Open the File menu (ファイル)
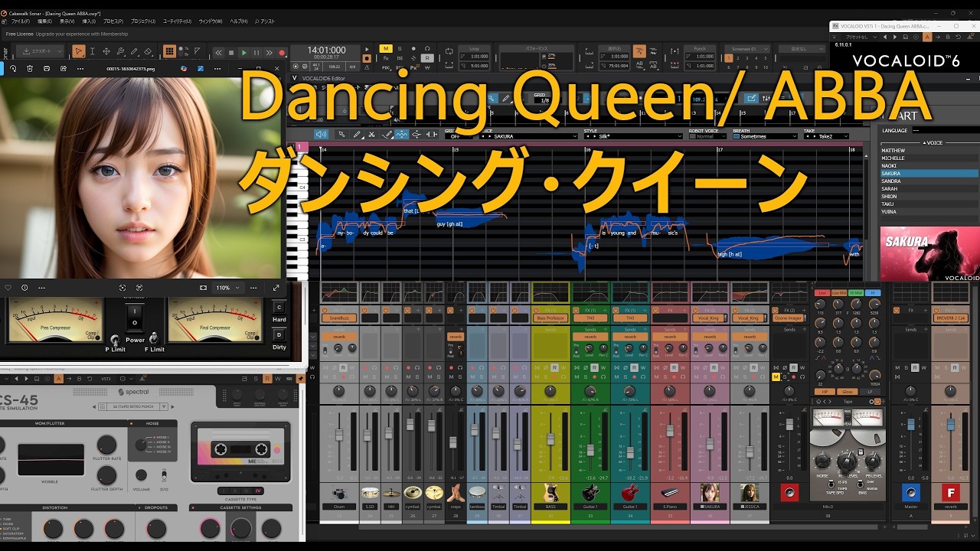Viewport: 980px width, 551px height. [x=21, y=21]
